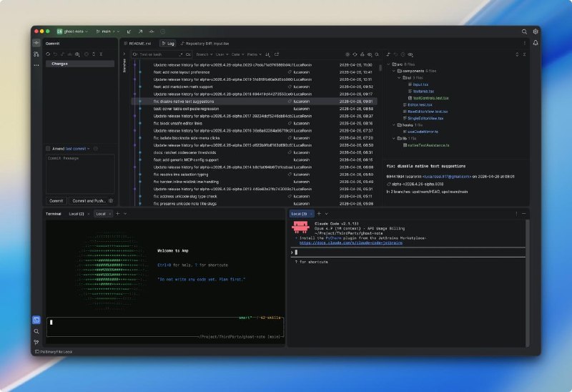
Task: Click the Cherry-pick icon in log toolbar
Action: click(363, 54)
